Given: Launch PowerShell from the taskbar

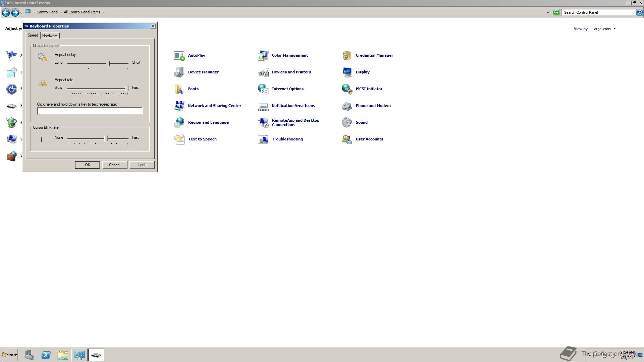Looking at the screenshot, I should (x=46, y=355).
